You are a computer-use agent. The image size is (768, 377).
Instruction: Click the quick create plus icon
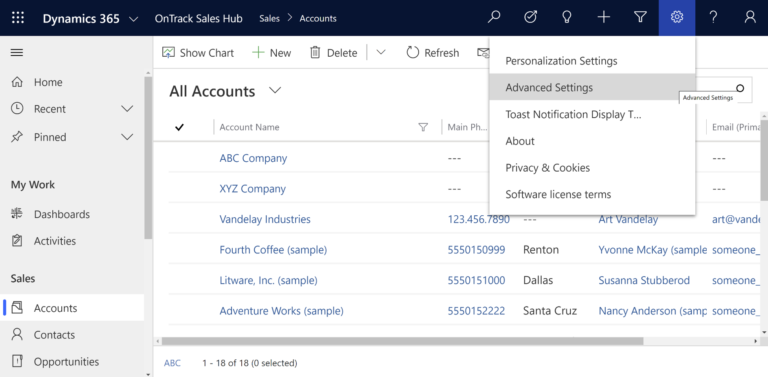tap(604, 18)
